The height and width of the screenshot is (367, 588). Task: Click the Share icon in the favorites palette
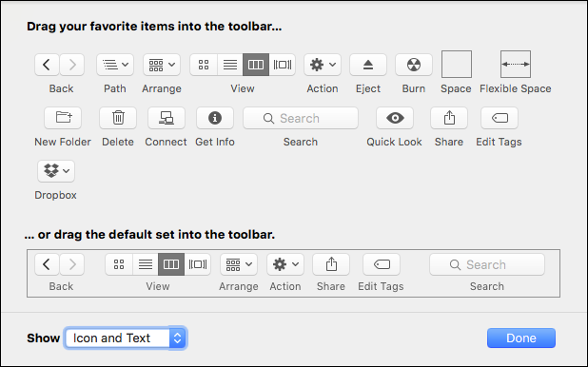pos(449,118)
